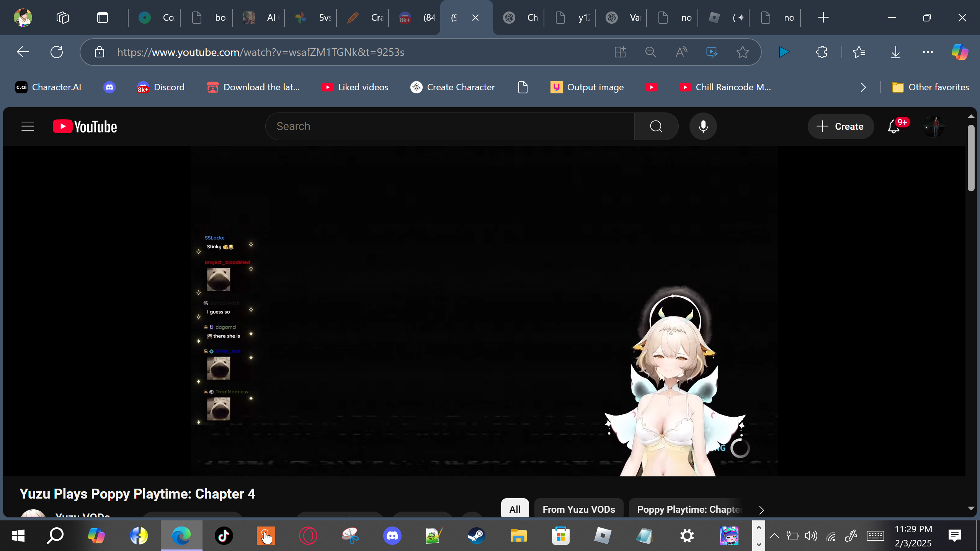Open the Workspaces icon
Viewport: 980px width, 551px height.
coord(63,18)
